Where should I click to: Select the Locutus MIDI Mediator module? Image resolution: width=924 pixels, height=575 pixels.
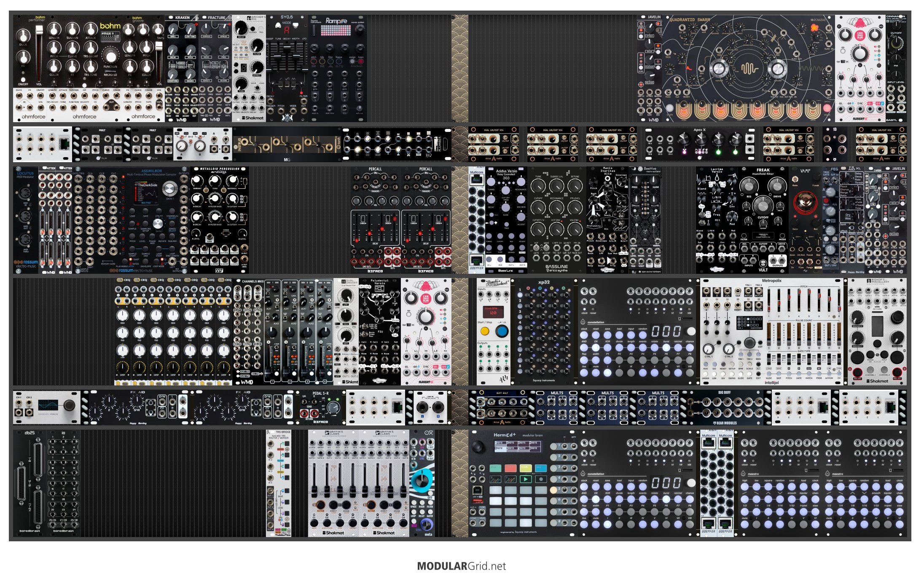(26, 220)
